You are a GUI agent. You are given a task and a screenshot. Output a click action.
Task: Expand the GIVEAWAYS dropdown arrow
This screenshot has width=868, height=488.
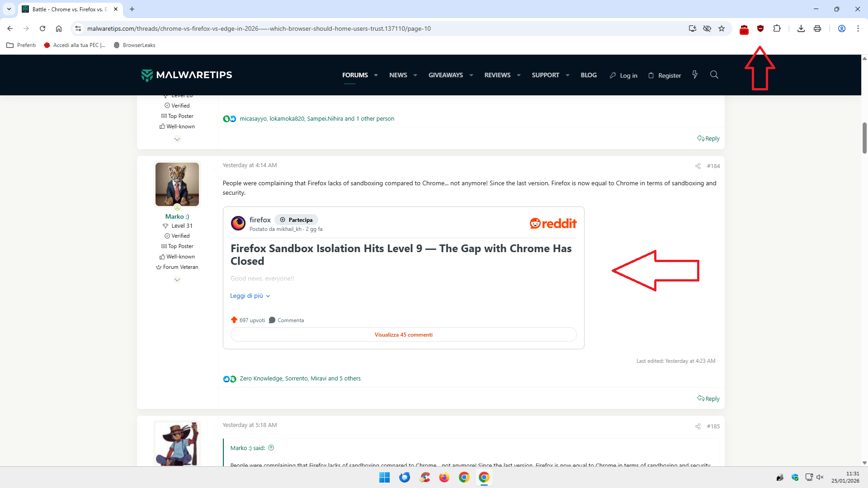pos(471,75)
